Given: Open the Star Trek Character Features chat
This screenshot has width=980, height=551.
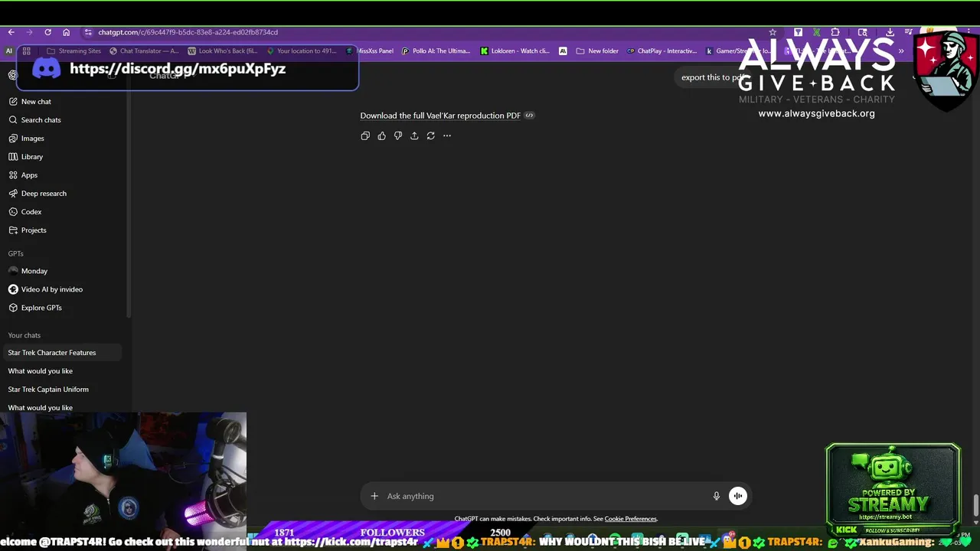Looking at the screenshot, I should [64, 353].
